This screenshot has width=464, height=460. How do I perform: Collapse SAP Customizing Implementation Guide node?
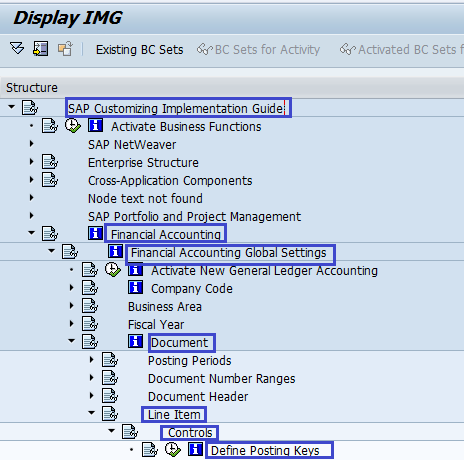click(12, 107)
